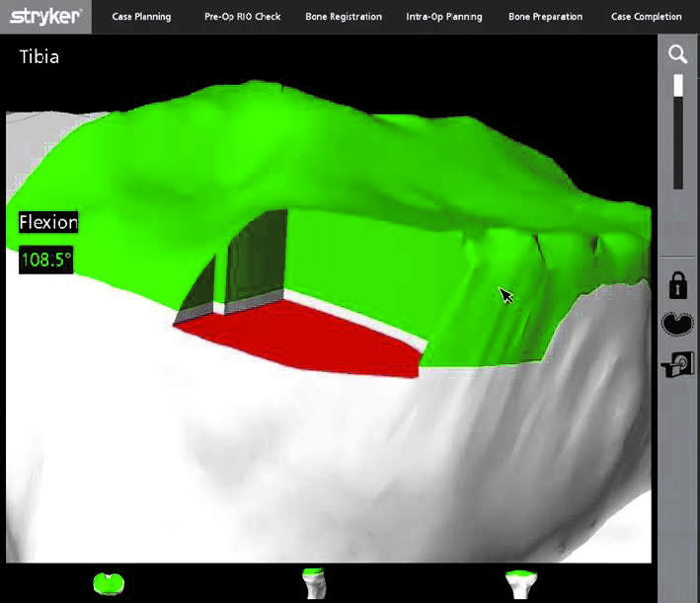Click the lower part of zoom slider track

pyautogui.click(x=677, y=158)
